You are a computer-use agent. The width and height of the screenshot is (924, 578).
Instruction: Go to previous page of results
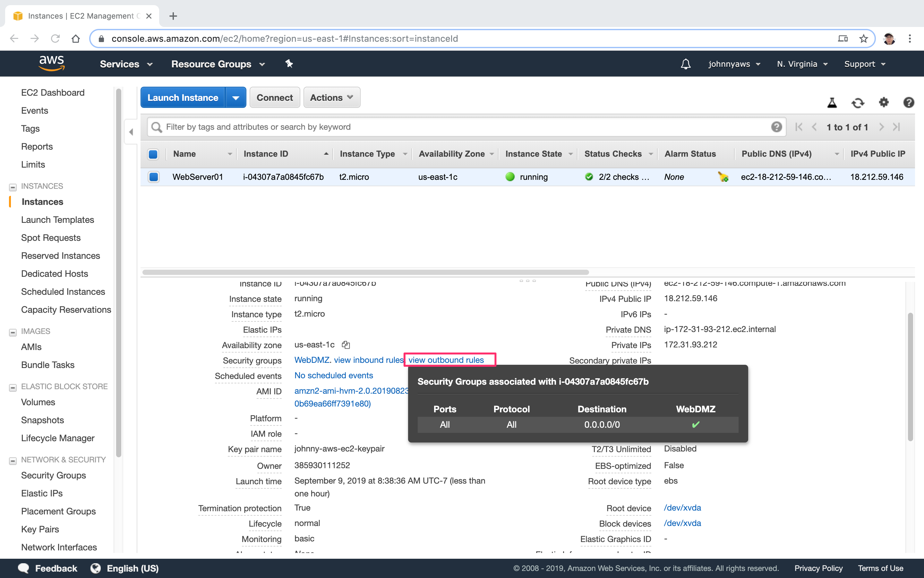(x=814, y=127)
